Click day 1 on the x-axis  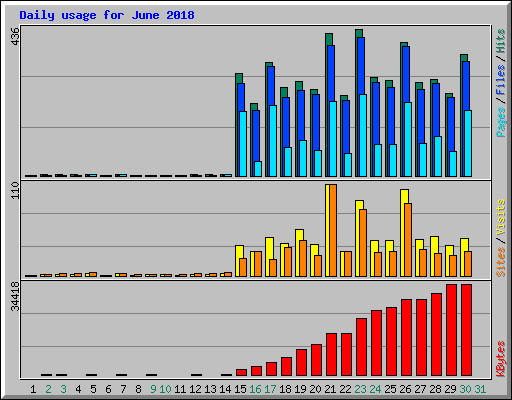(x=33, y=389)
